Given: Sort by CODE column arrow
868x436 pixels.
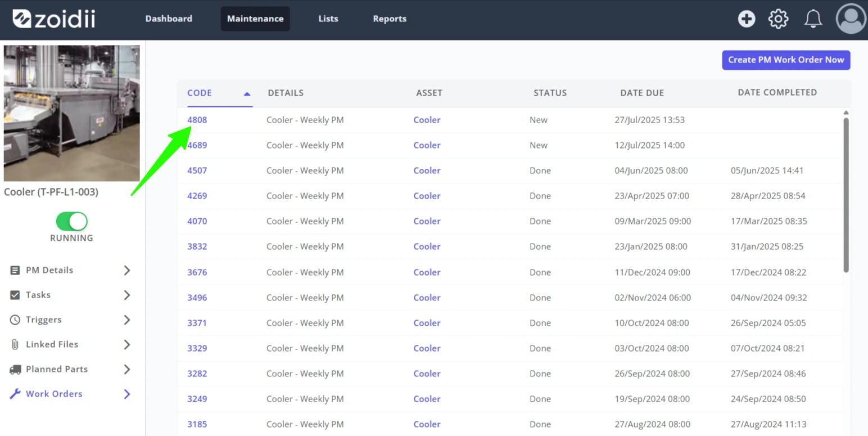Looking at the screenshot, I should coord(247,94).
